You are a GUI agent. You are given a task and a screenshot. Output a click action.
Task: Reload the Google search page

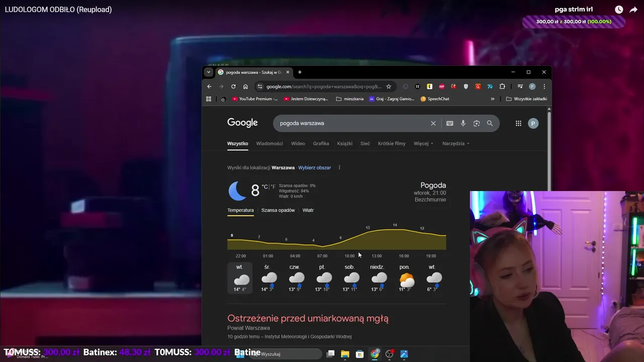233,86
